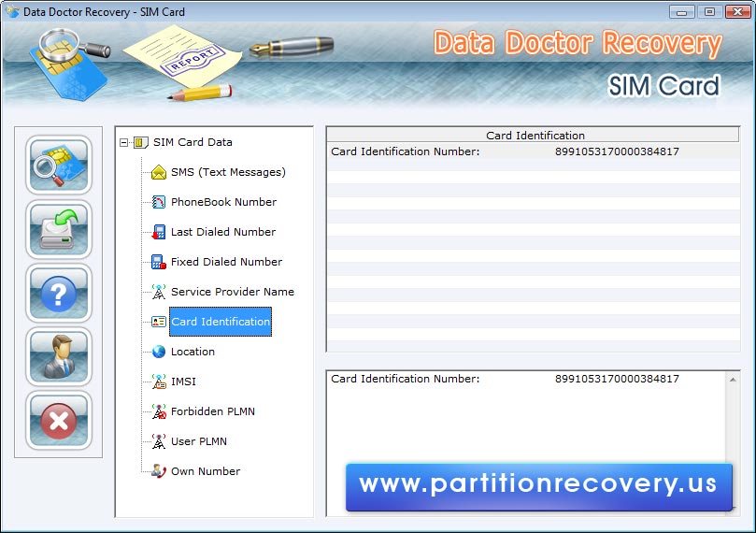Close the Data Doctor Recovery window
This screenshot has width=756, height=533.
pyautogui.click(x=737, y=11)
